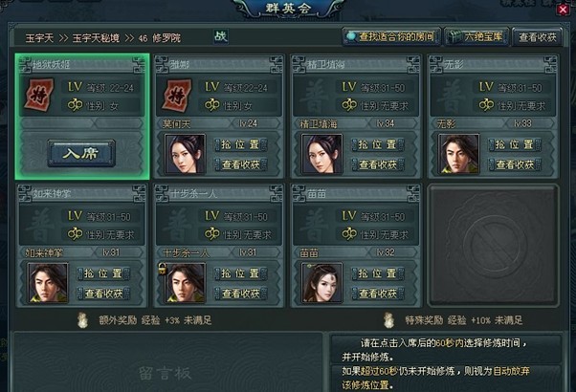Go to 玉宇天 in breadcrumb path
Viewport: 576px width, 392px height.
click(39, 38)
